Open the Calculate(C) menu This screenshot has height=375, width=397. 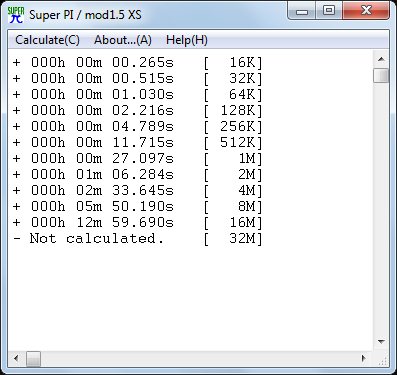47,40
